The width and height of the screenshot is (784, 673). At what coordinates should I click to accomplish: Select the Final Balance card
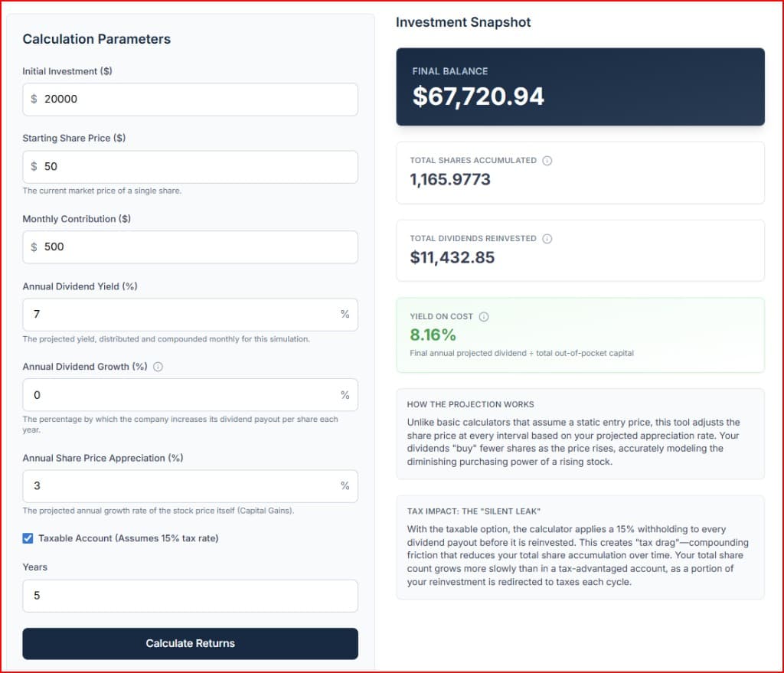580,86
